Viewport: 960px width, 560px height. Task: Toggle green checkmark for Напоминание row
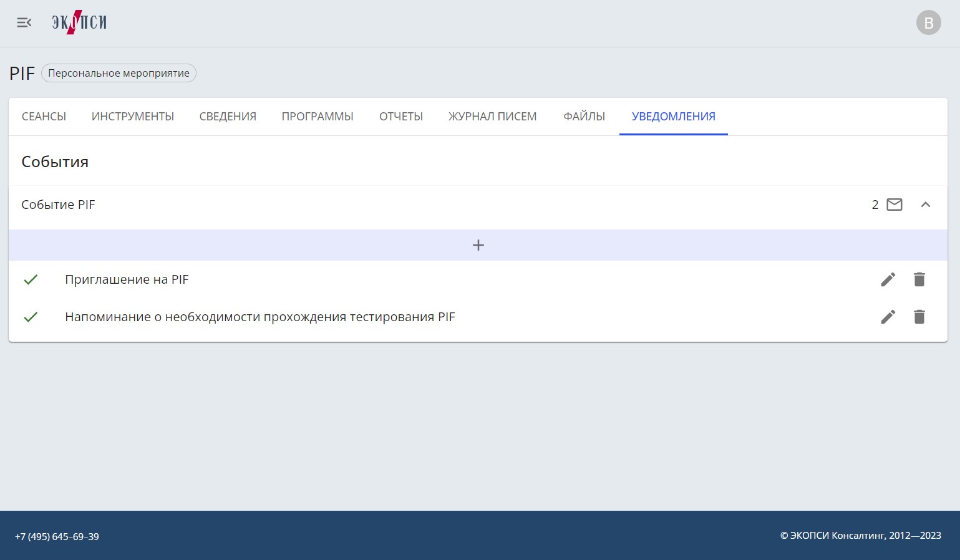click(31, 317)
